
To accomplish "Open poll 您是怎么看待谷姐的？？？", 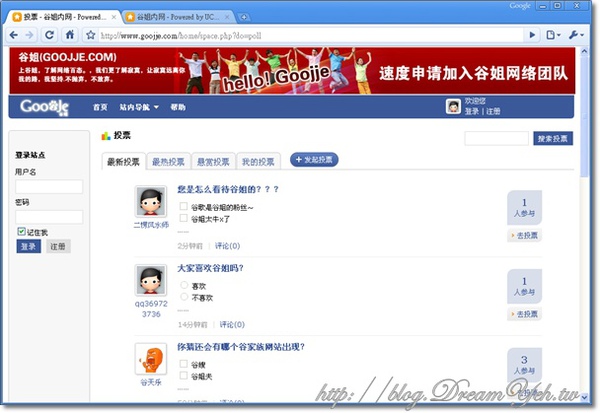I will (x=228, y=189).
